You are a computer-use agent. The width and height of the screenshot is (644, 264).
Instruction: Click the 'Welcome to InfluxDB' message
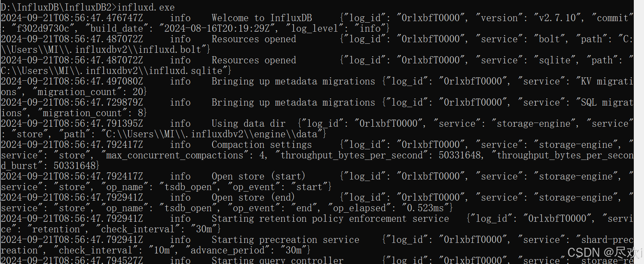click(262, 18)
